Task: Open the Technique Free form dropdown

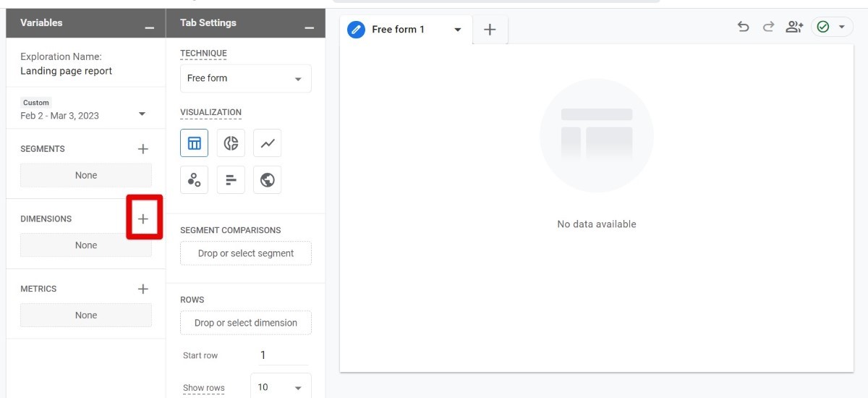Action: tap(246, 78)
